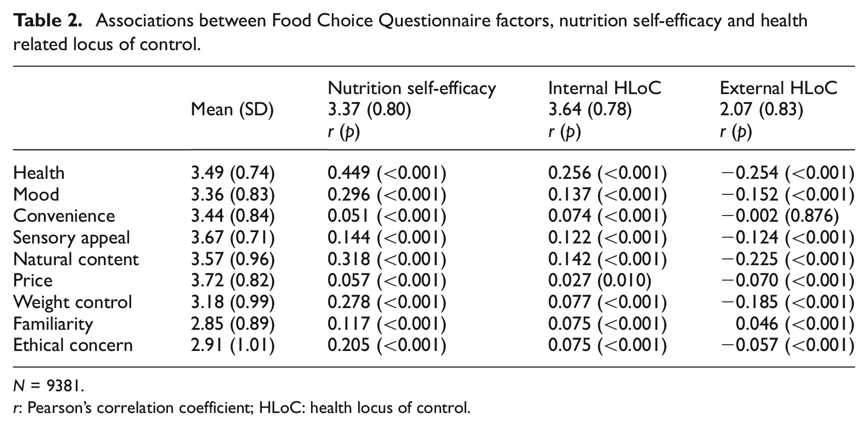This screenshot has width=868, height=428.
Task: Select the Mean (SD) column header
Action: pos(232,110)
